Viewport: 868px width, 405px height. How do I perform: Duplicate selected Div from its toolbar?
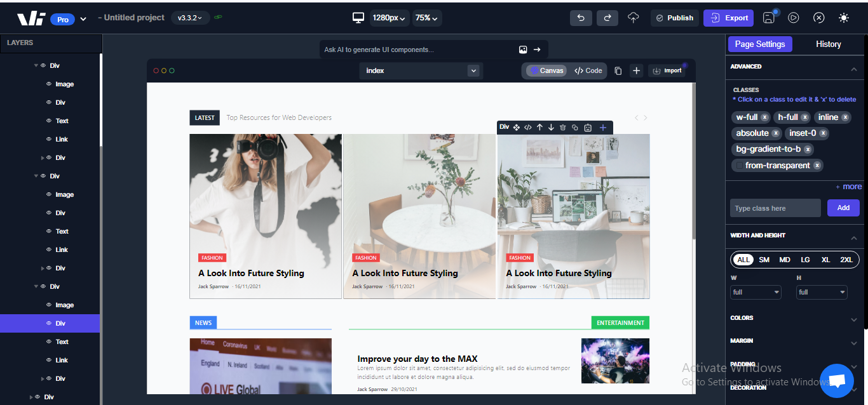coord(575,128)
